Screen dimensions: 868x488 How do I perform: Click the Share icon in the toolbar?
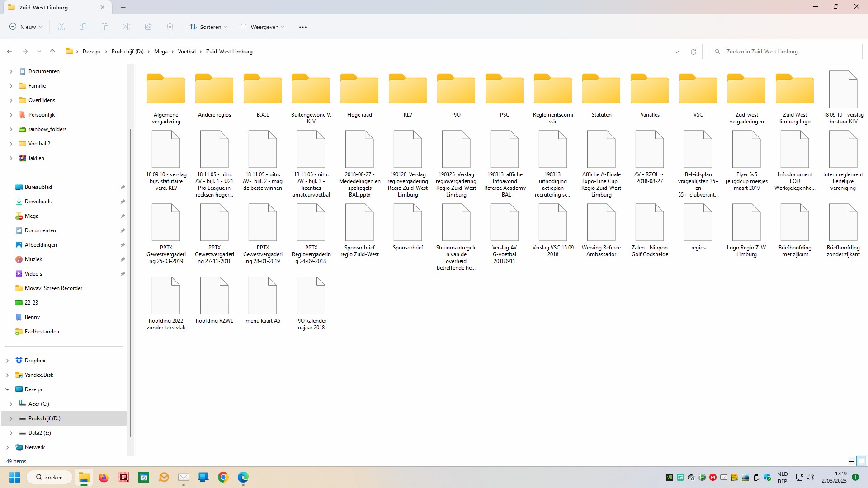148,27
